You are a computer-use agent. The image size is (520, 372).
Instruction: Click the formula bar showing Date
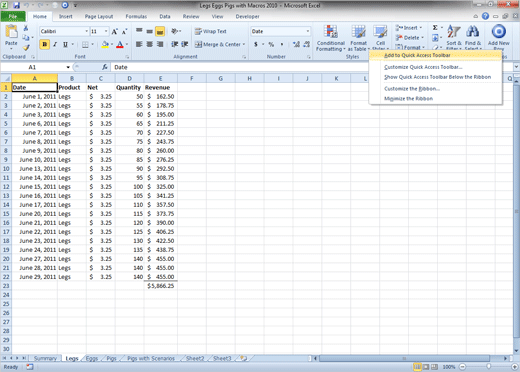(x=312, y=67)
